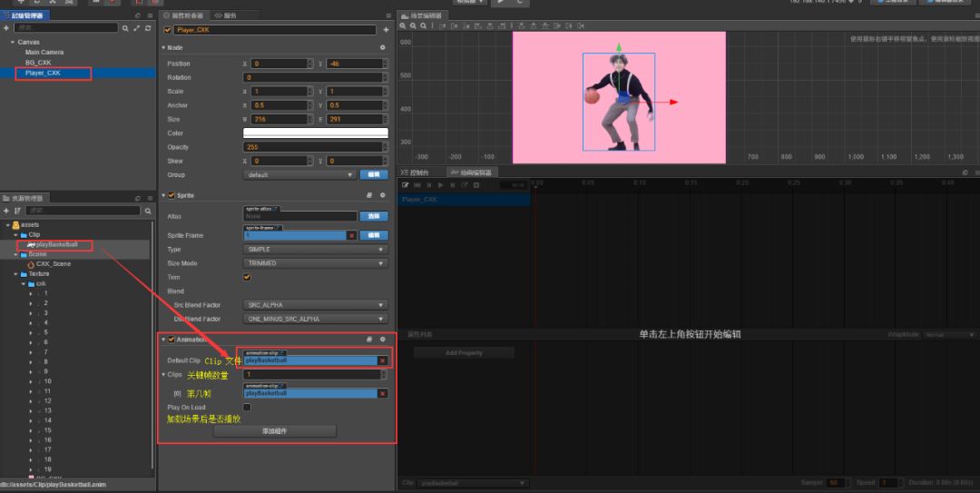The height and width of the screenshot is (493, 980).
Task: Open the white Color swatch picker
Action: 315,133
